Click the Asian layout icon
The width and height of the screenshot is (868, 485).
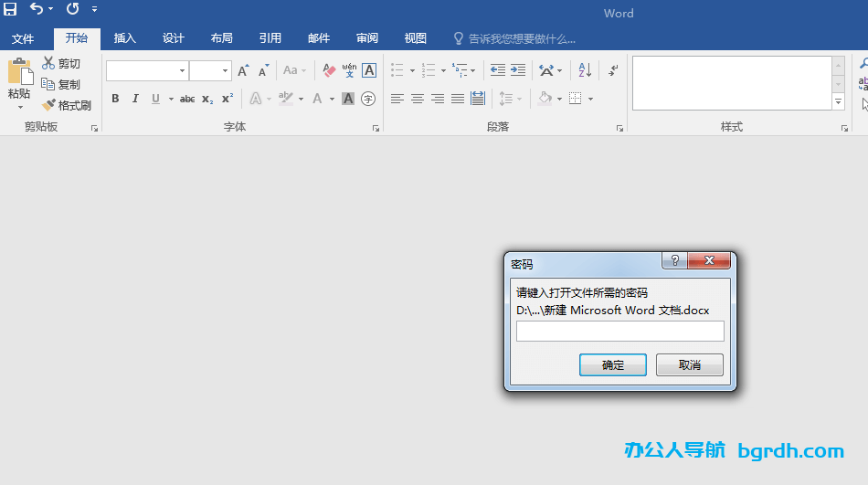tap(547, 70)
